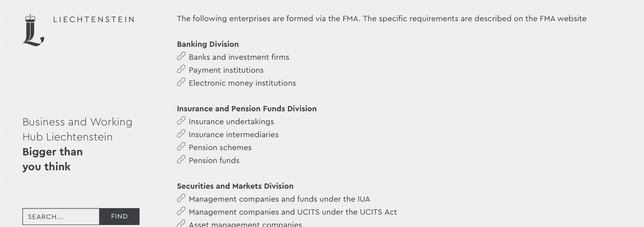644x227 pixels.
Task: Click link icon beside UCITS Act entry
Action: (181, 211)
